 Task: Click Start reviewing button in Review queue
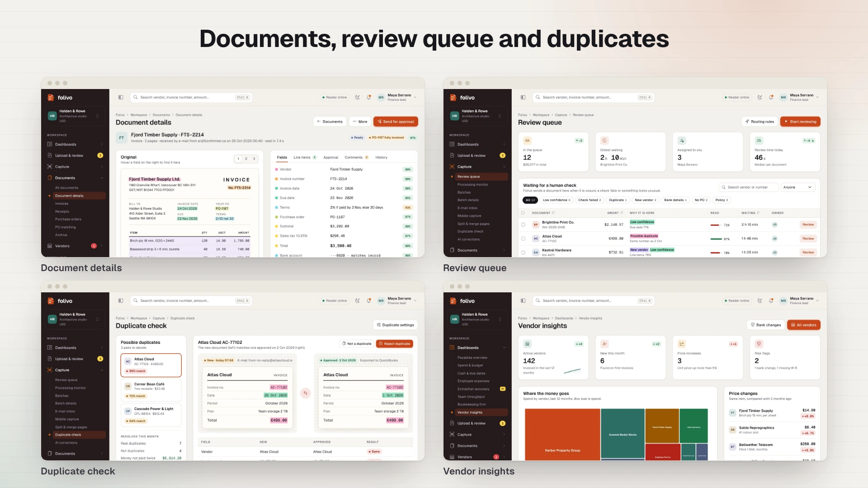(x=800, y=122)
